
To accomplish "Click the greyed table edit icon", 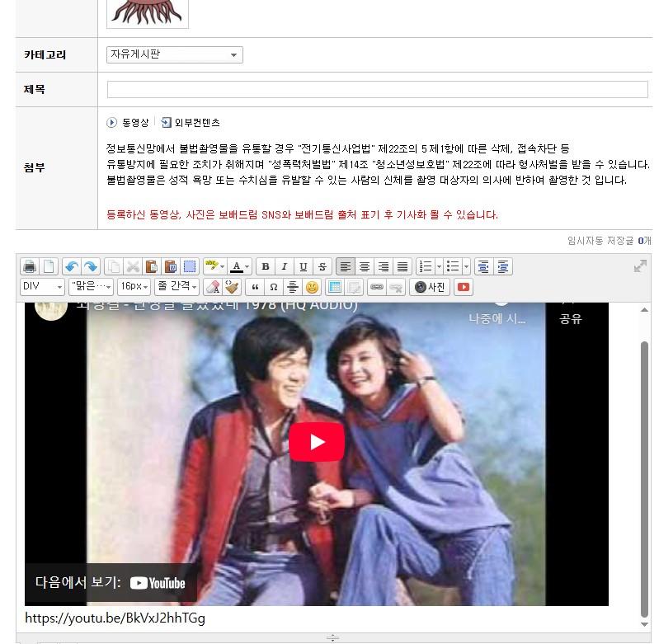I will [x=354, y=287].
